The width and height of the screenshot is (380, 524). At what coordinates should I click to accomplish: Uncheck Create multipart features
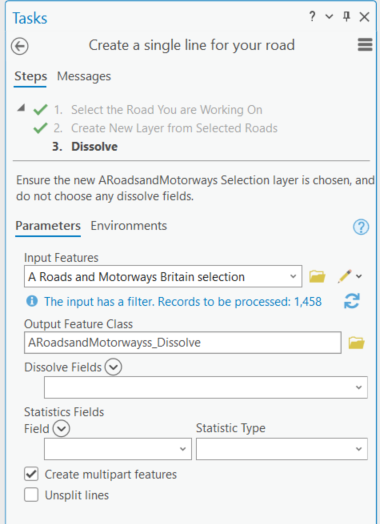pos(31,474)
